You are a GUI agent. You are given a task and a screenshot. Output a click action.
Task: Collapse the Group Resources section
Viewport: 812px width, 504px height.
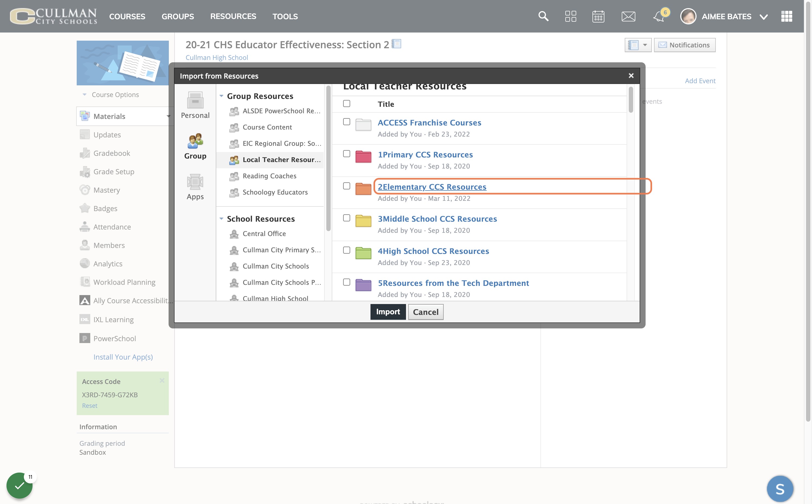click(x=221, y=96)
